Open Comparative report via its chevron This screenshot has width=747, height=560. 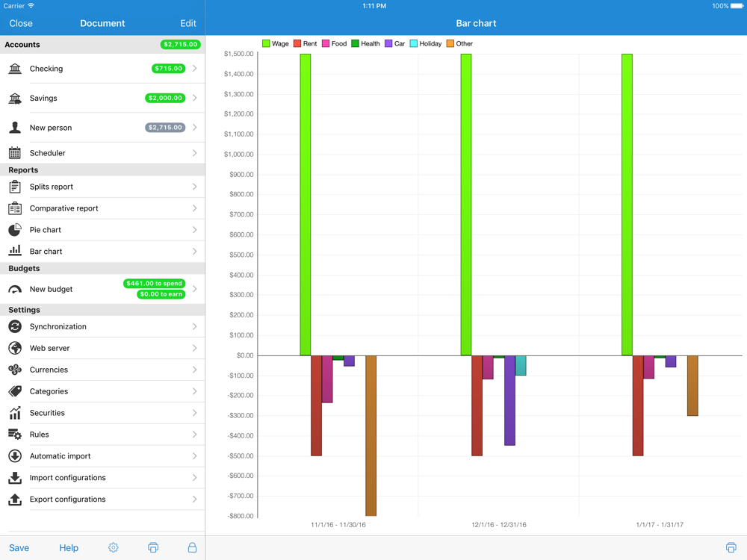195,208
